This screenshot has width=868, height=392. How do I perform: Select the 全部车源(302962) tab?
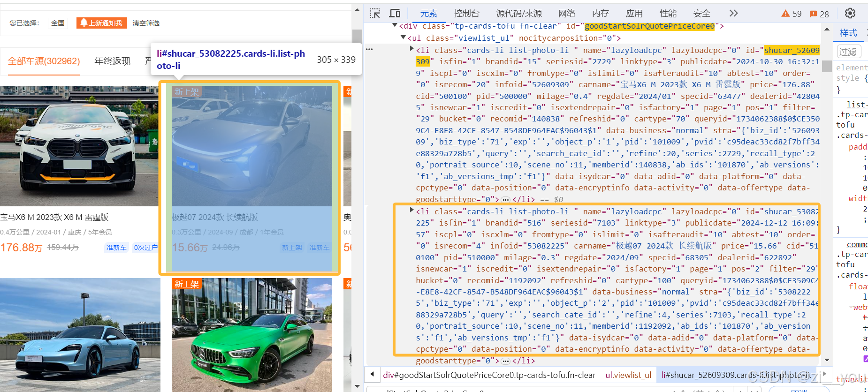pyautogui.click(x=44, y=61)
